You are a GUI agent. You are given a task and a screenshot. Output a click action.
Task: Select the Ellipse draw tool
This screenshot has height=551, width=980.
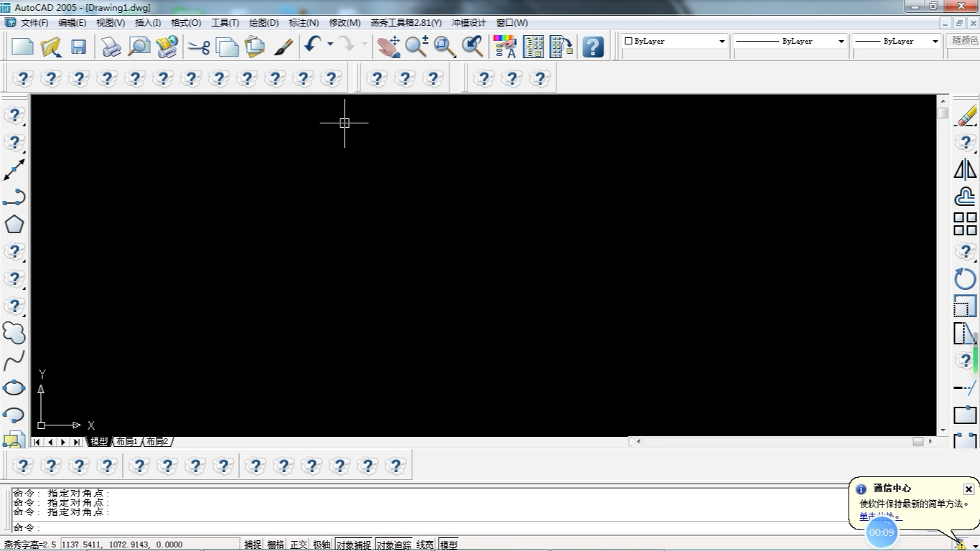click(x=14, y=387)
